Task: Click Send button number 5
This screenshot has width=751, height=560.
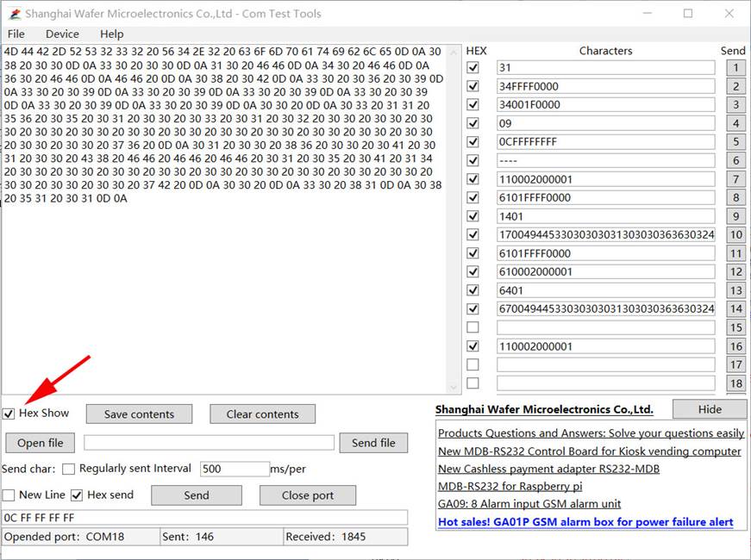Action: pos(736,141)
